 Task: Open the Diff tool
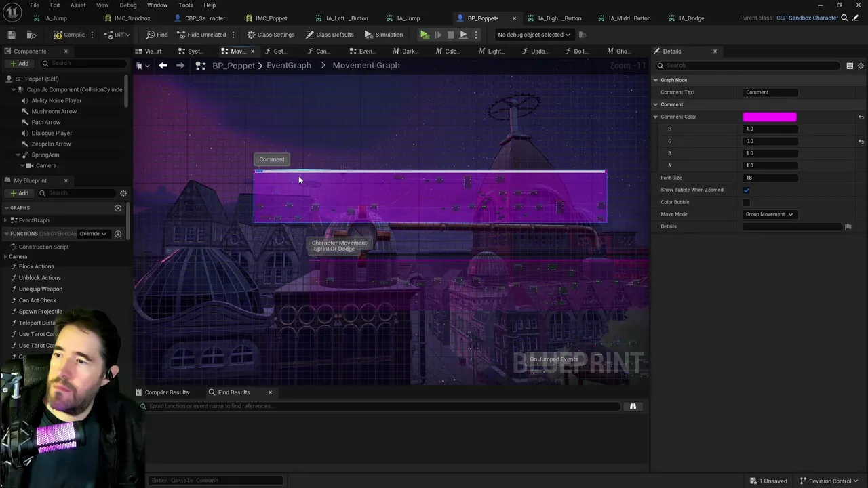pos(118,35)
